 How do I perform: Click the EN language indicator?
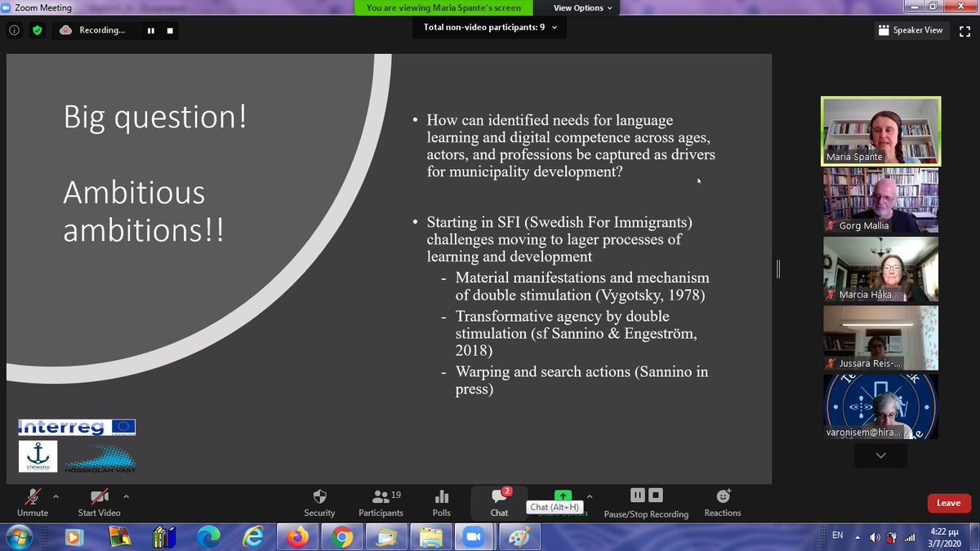[x=837, y=535]
